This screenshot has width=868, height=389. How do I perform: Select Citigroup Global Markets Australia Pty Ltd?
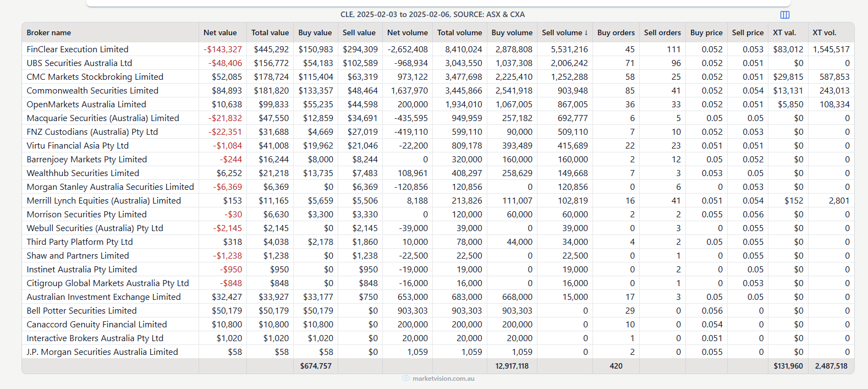108,283
